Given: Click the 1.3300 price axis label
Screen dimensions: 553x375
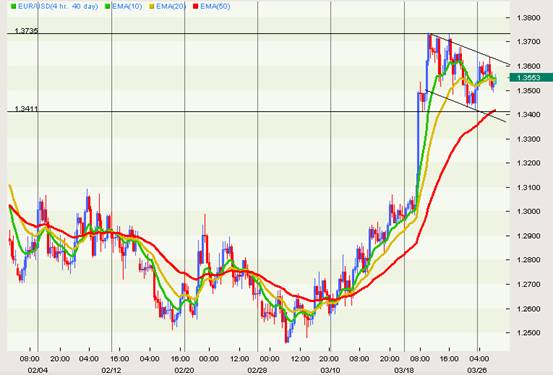Looking at the screenshot, I should point(528,139).
